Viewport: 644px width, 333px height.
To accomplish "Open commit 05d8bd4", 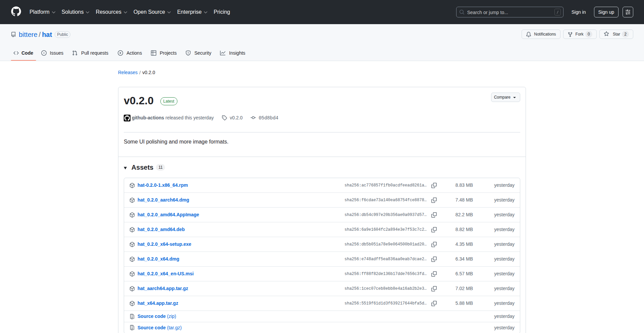I will [268, 118].
